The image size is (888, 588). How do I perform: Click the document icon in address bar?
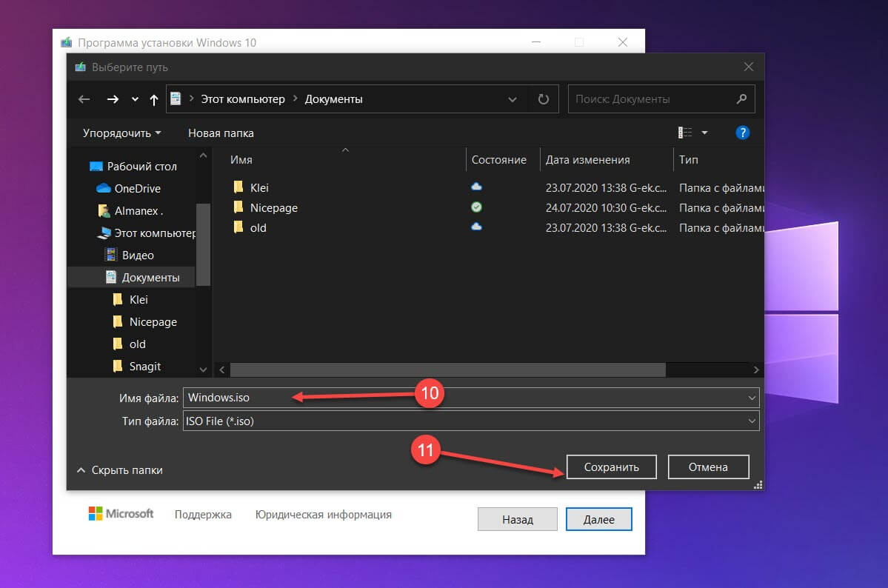[176, 98]
